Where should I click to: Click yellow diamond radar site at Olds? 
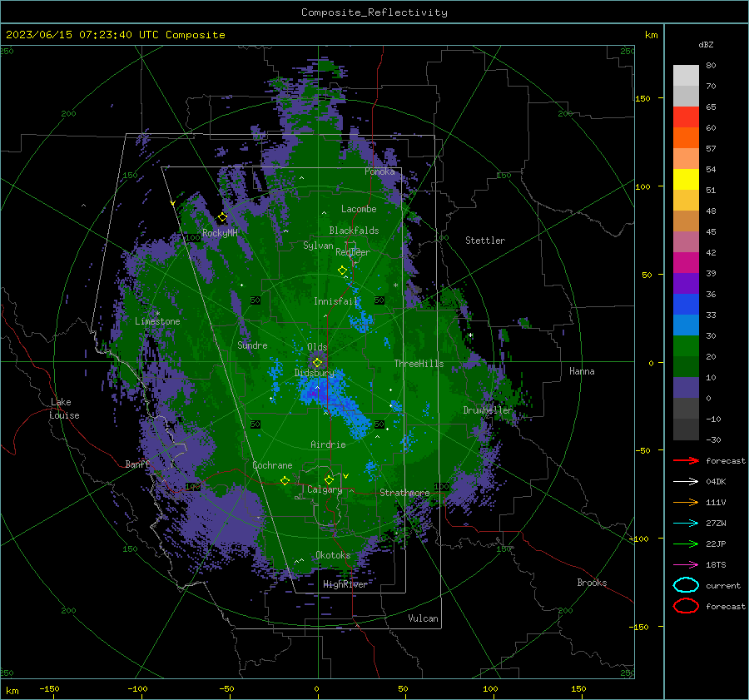coord(317,363)
